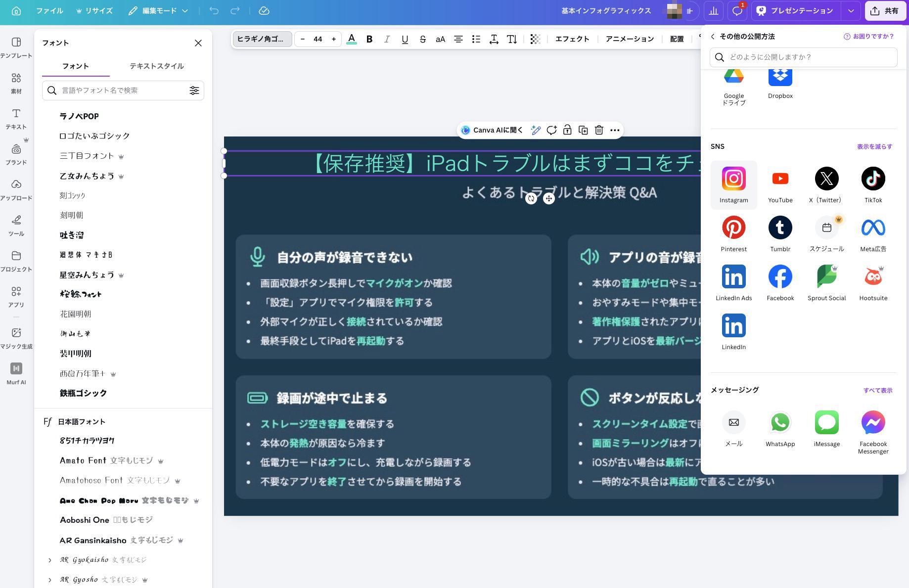Open the 素材 panel in the sidebar
Screen dimensions: 909x588
point(16,83)
